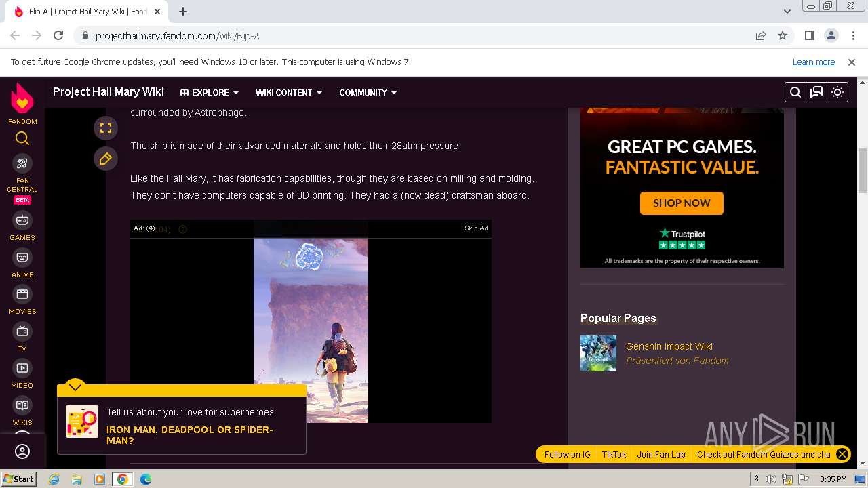Open the TV sidebar icon

point(22,331)
